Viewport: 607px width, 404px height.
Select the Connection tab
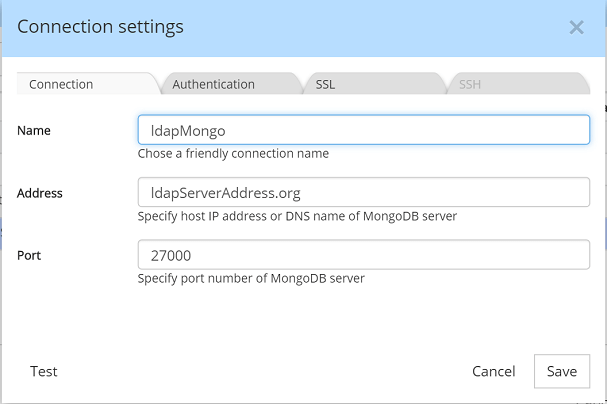(x=61, y=85)
